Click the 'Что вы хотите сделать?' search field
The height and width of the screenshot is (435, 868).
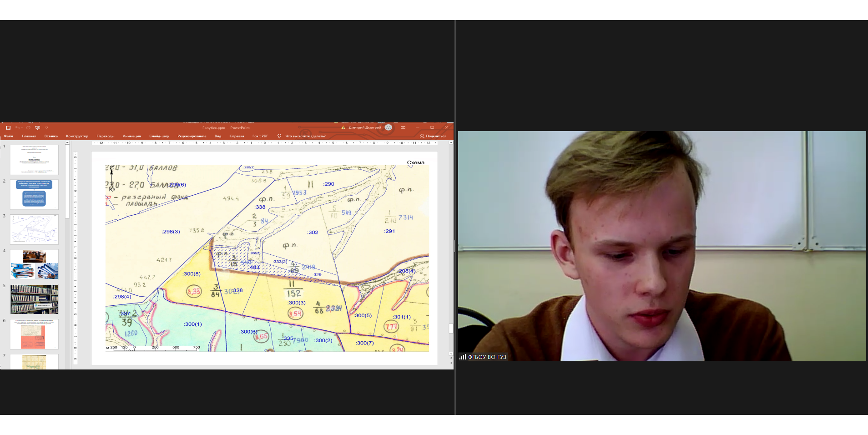coord(305,136)
